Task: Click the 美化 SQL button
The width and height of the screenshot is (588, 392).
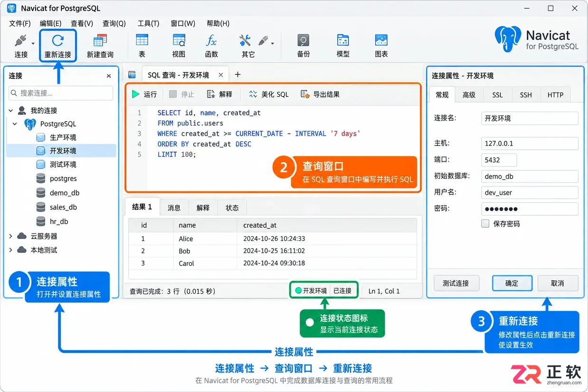Action: [269, 95]
